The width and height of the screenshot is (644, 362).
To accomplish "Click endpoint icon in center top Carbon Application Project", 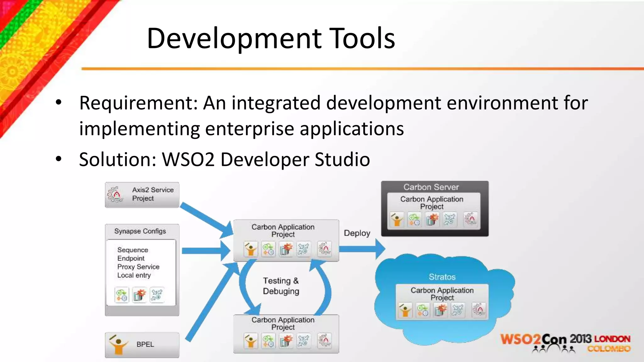I will (x=268, y=249).
